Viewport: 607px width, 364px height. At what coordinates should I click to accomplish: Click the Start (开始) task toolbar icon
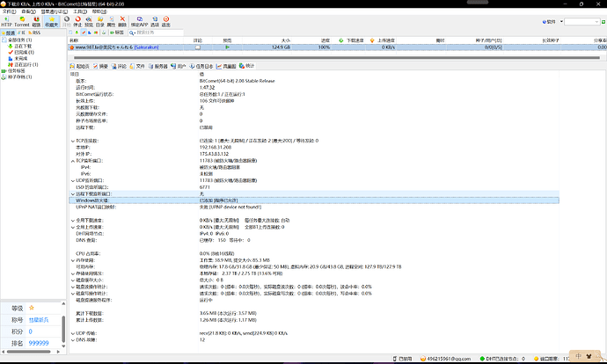click(67, 21)
